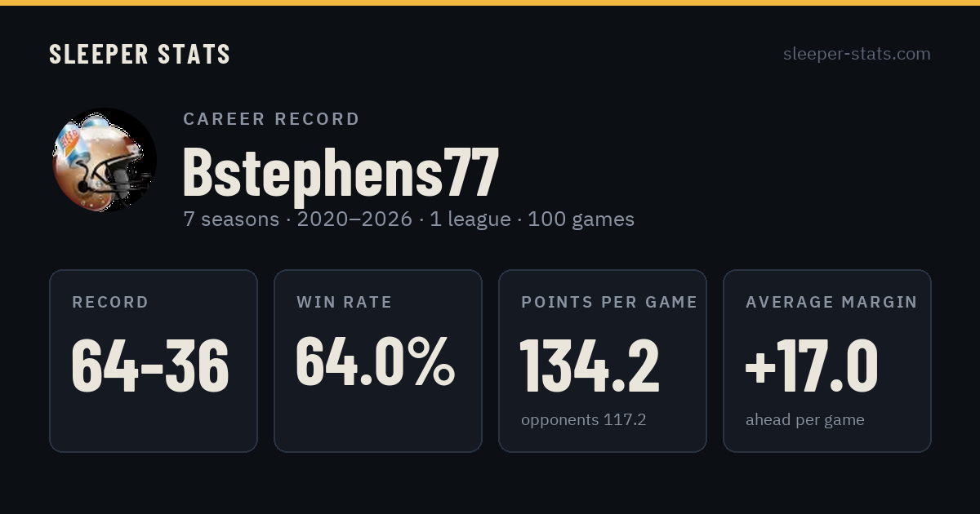Open the RECORD stat card
This screenshot has height=514, width=980.
coord(154,361)
